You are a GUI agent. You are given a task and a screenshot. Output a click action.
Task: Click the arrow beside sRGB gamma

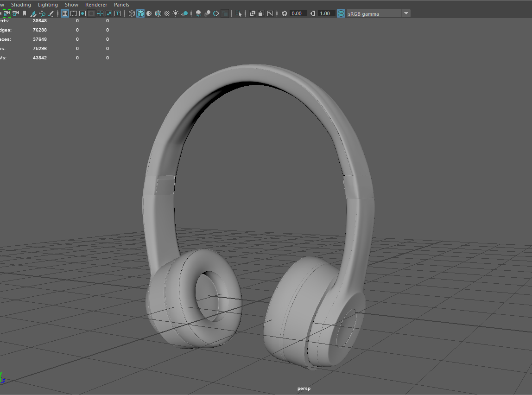(406, 13)
